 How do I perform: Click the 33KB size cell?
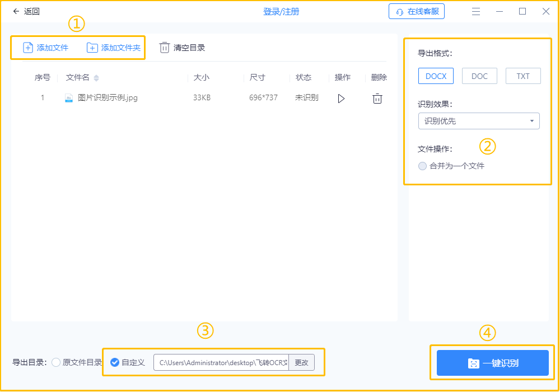click(x=202, y=97)
